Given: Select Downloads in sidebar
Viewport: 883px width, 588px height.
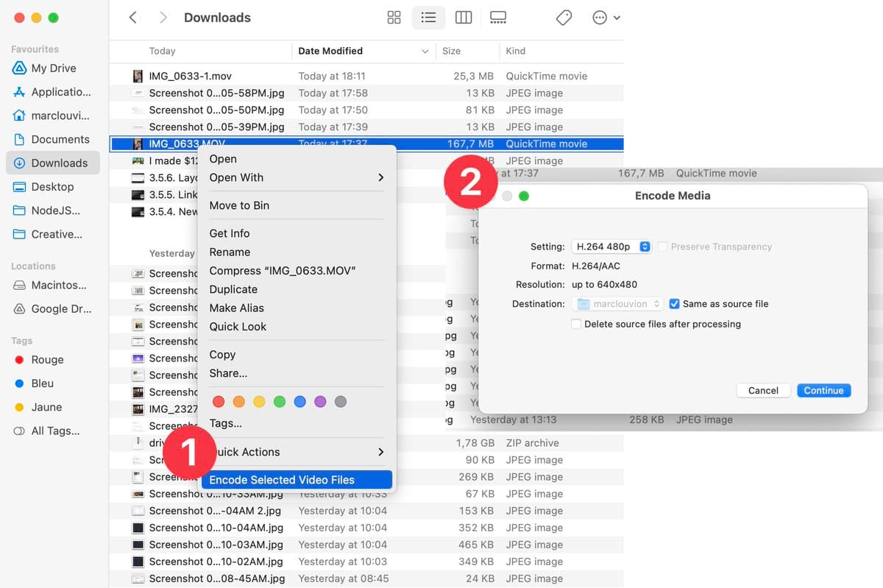Looking at the screenshot, I should tap(53, 163).
